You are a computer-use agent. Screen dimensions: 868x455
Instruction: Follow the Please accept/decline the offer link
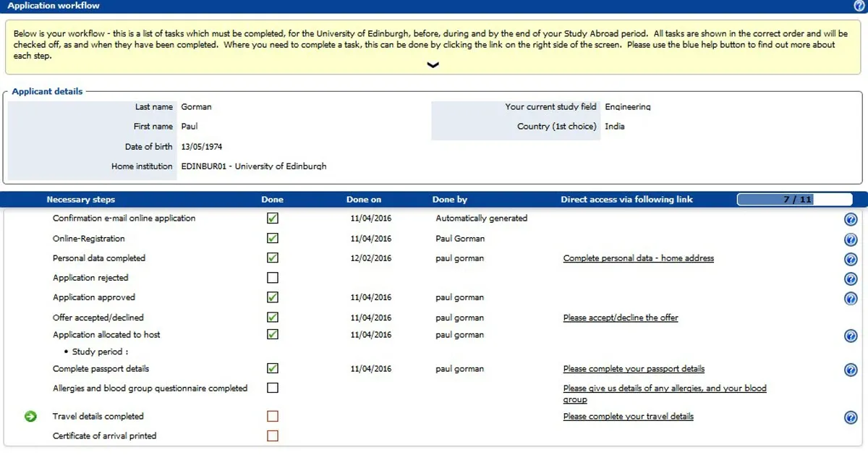click(x=620, y=317)
